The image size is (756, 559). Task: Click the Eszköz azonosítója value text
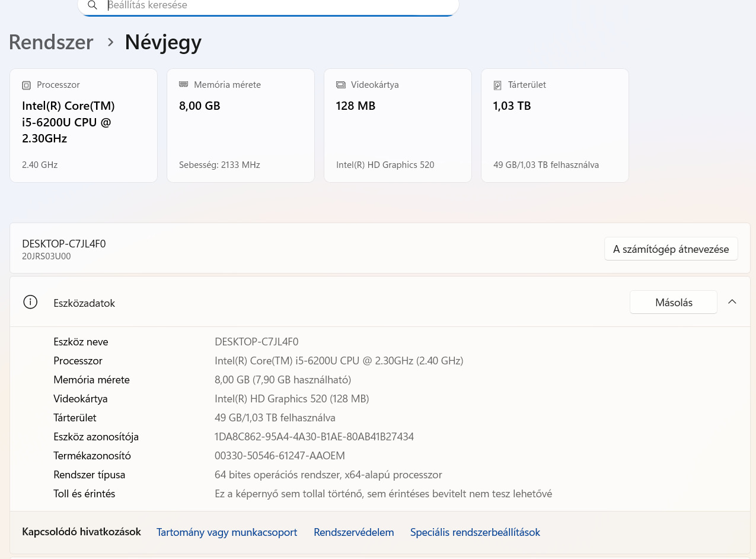point(314,437)
